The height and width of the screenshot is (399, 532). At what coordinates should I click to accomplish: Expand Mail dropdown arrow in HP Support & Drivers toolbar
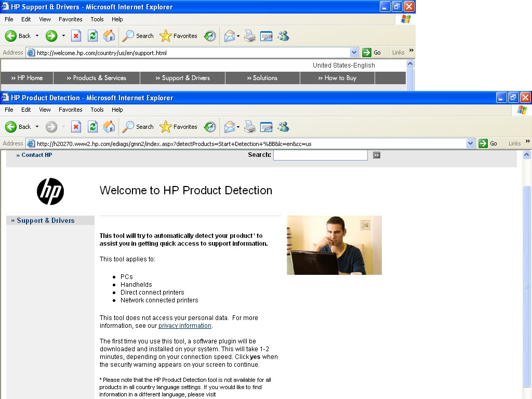point(238,36)
